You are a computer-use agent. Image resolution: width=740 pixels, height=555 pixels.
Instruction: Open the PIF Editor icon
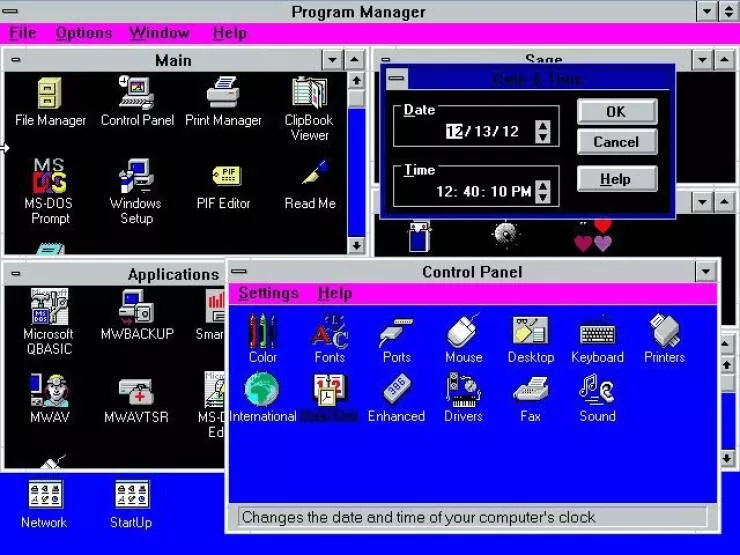[x=224, y=177]
